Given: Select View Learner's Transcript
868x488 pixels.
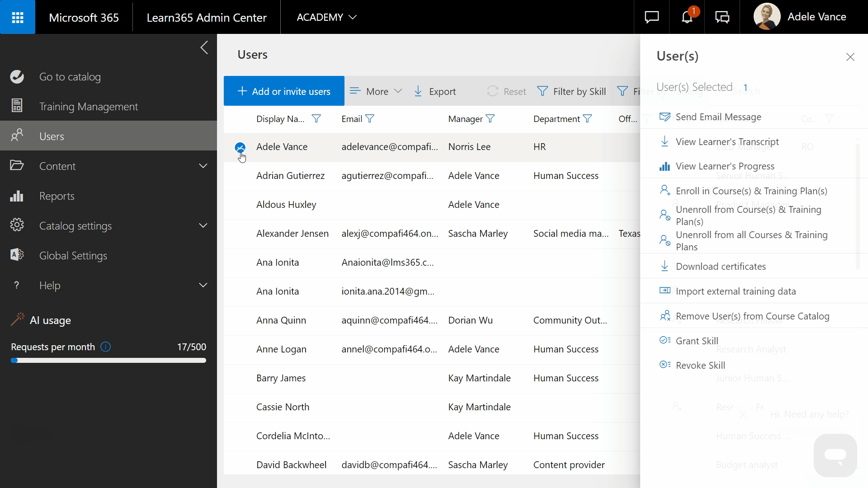Looking at the screenshot, I should [727, 142].
